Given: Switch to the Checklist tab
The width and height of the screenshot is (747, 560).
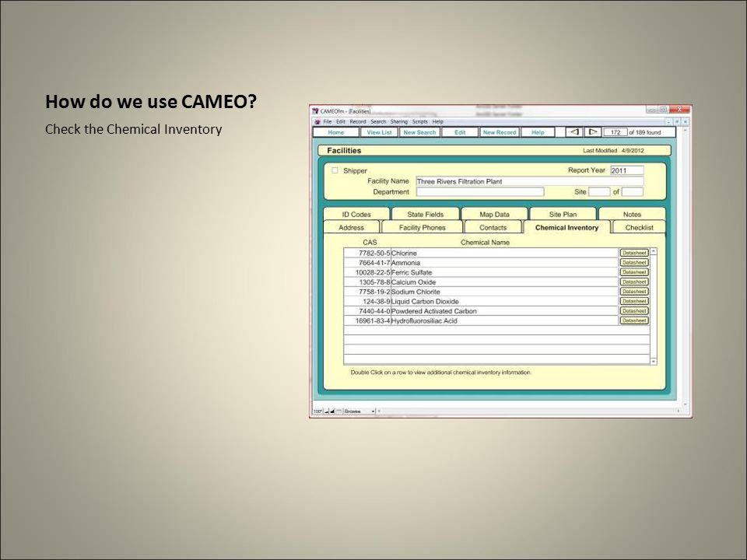Looking at the screenshot, I should click(639, 228).
